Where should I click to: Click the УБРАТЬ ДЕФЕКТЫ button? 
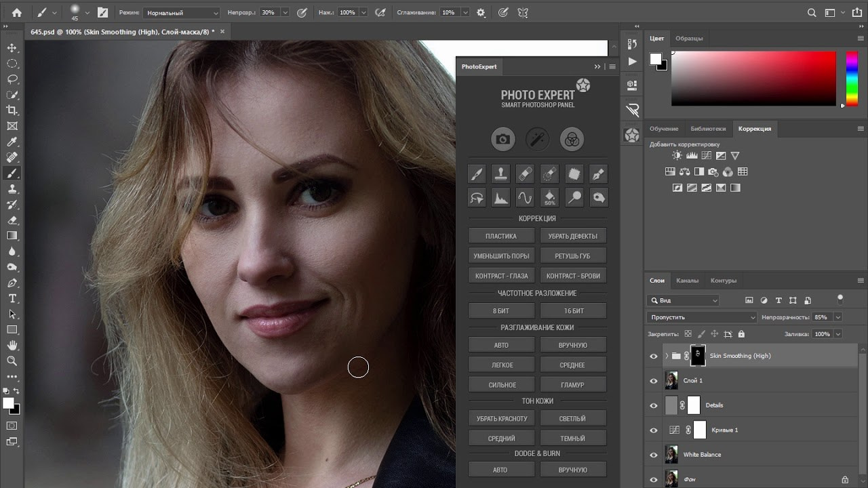coord(573,237)
